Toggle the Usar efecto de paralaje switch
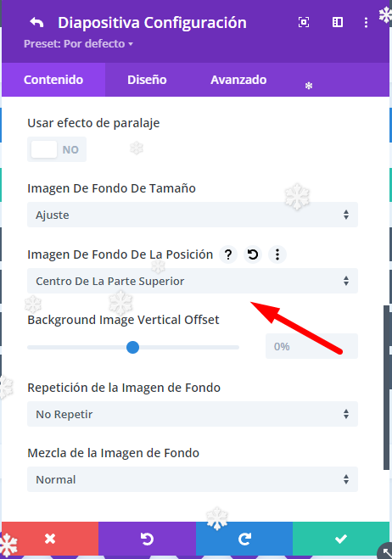 [57, 149]
